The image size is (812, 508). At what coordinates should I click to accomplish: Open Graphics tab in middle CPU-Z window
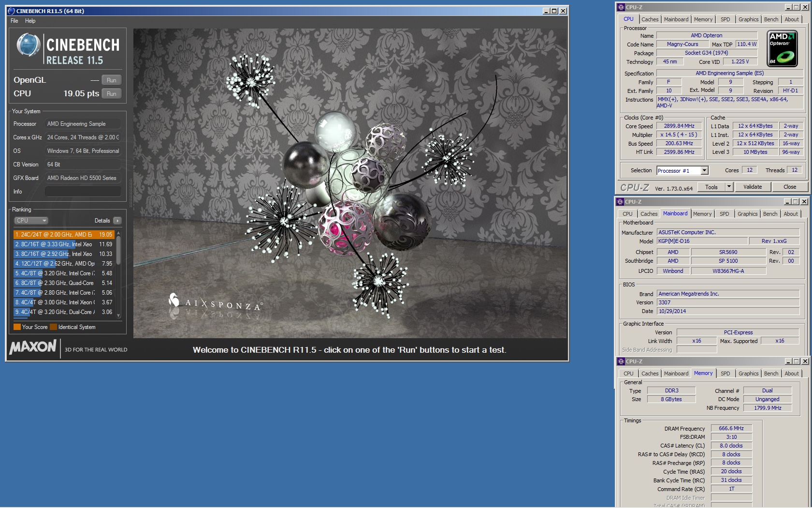point(747,214)
